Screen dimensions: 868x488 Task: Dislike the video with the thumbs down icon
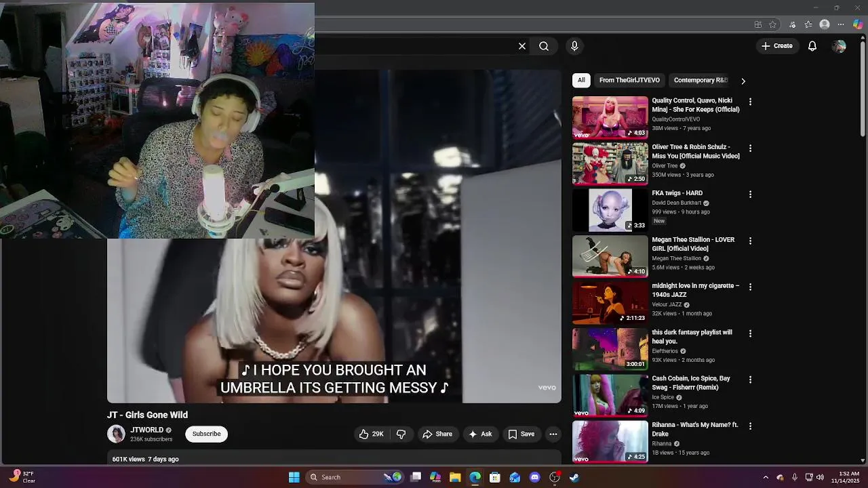pos(401,434)
